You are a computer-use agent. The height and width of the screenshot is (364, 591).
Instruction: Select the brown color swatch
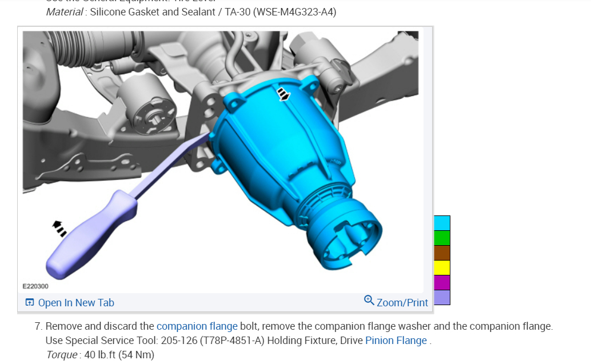pos(442,253)
